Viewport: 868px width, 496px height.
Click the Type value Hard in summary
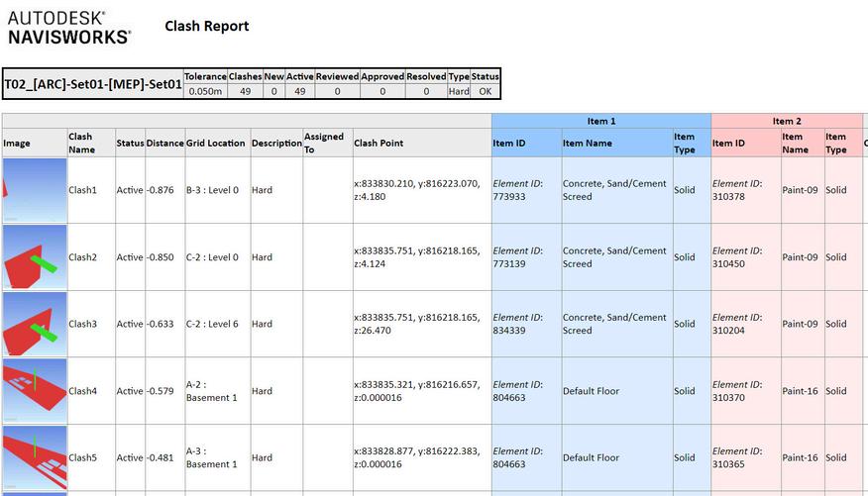(459, 92)
